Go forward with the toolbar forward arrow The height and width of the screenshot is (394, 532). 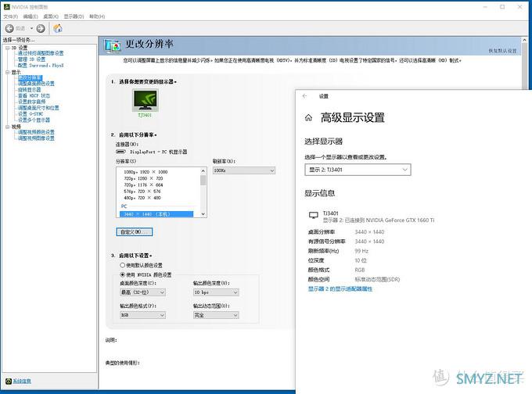coord(41,28)
